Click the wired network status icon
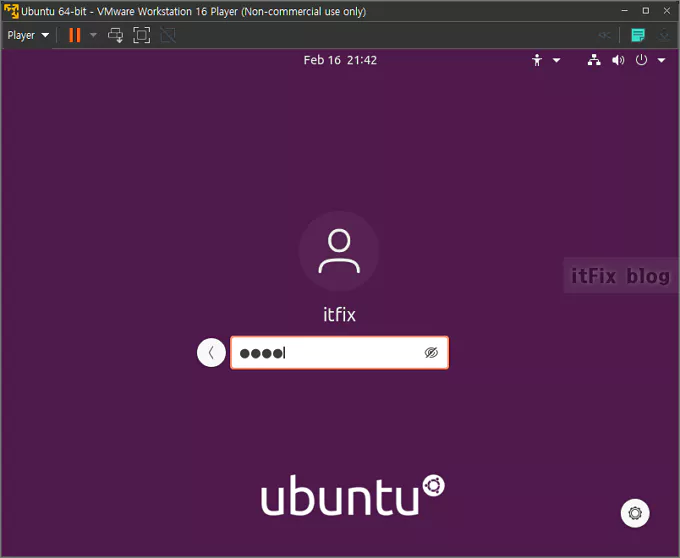This screenshot has height=558, width=680. 594,60
